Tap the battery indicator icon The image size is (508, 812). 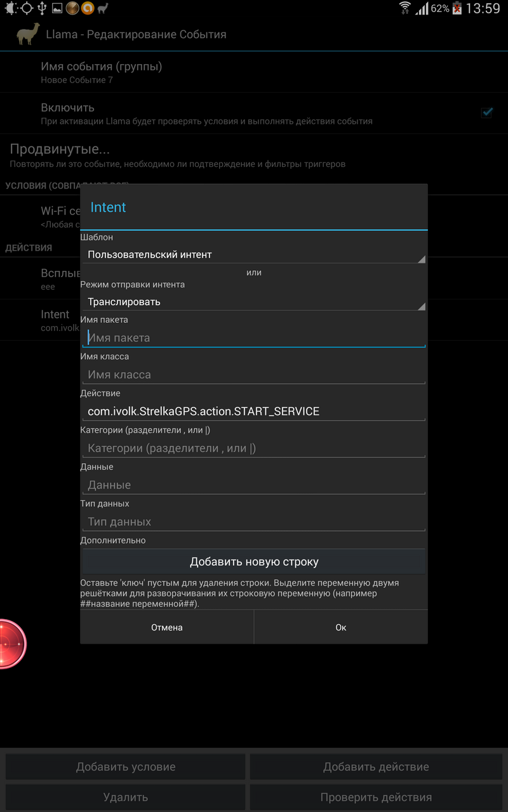click(457, 8)
